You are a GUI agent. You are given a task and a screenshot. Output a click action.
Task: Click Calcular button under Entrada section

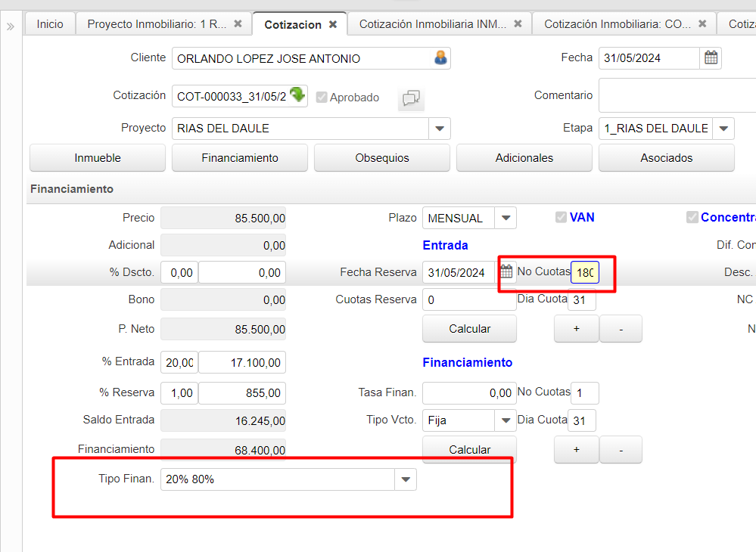469,329
